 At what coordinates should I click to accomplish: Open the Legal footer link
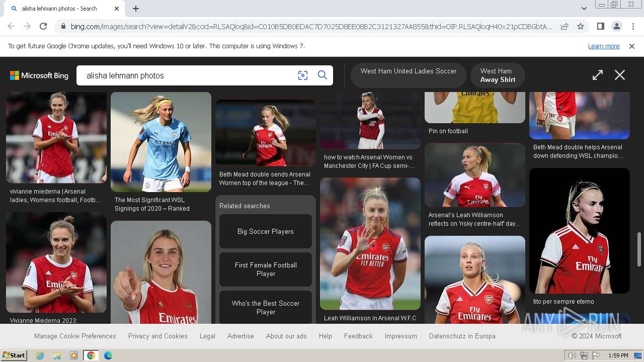tap(207, 336)
